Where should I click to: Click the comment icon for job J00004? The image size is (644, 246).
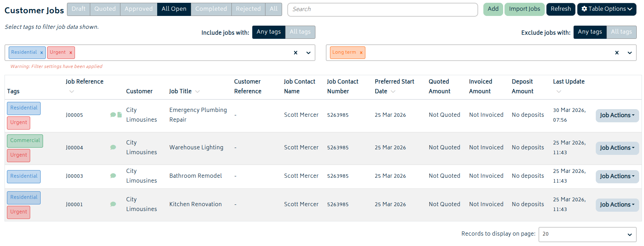[113, 147]
